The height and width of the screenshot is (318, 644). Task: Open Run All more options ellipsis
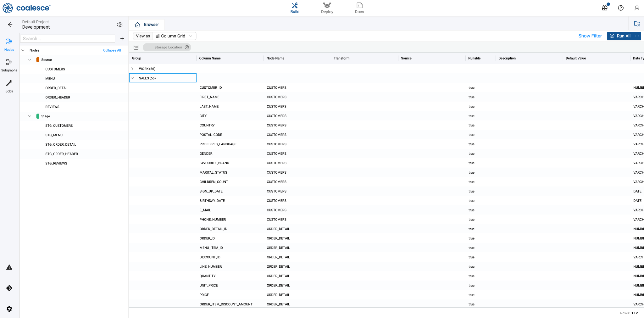(637, 36)
